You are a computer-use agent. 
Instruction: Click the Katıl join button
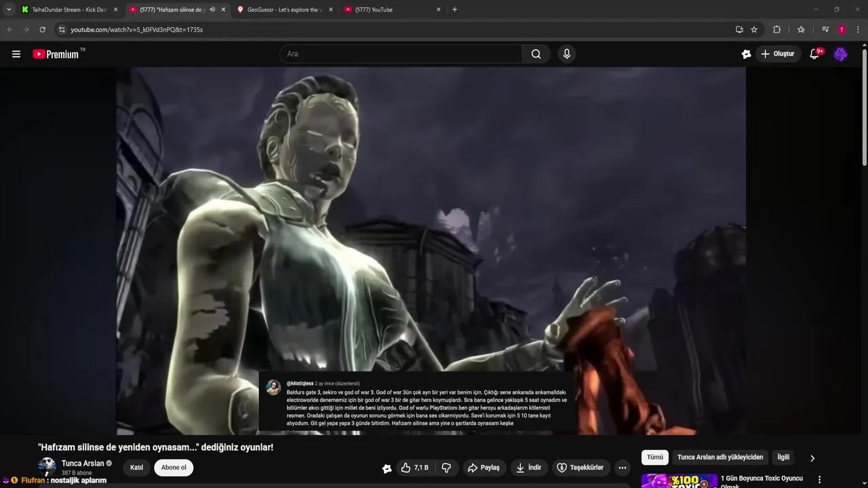(137, 468)
